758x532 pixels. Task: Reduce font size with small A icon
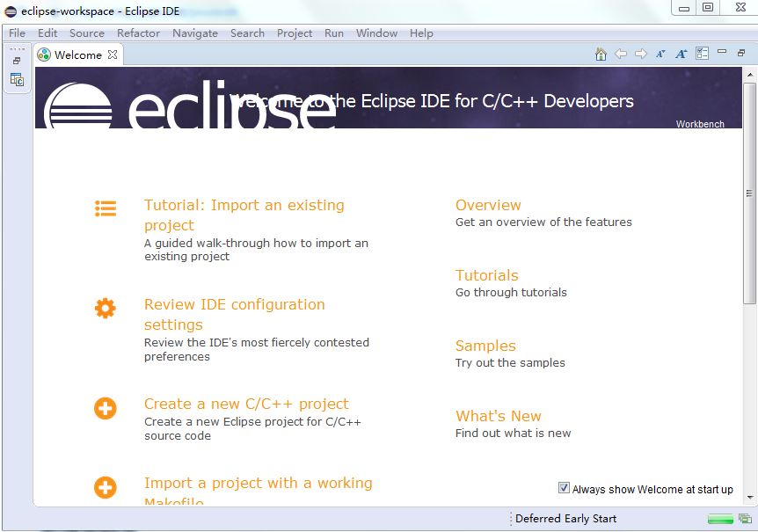(x=661, y=54)
